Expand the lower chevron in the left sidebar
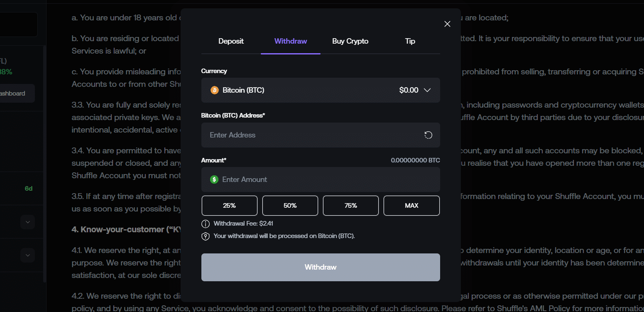The height and width of the screenshot is (312, 644). [x=27, y=255]
